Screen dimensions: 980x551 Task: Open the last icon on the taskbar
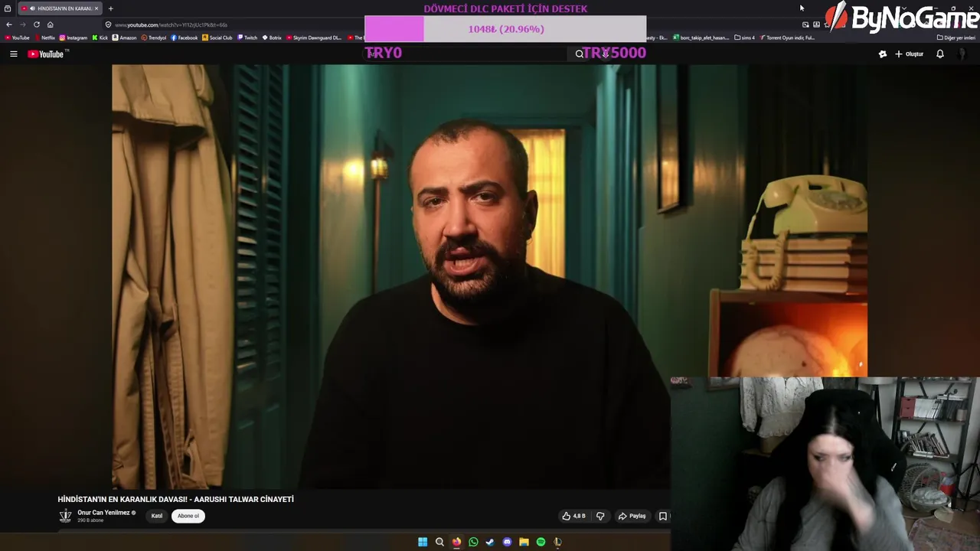(557, 542)
